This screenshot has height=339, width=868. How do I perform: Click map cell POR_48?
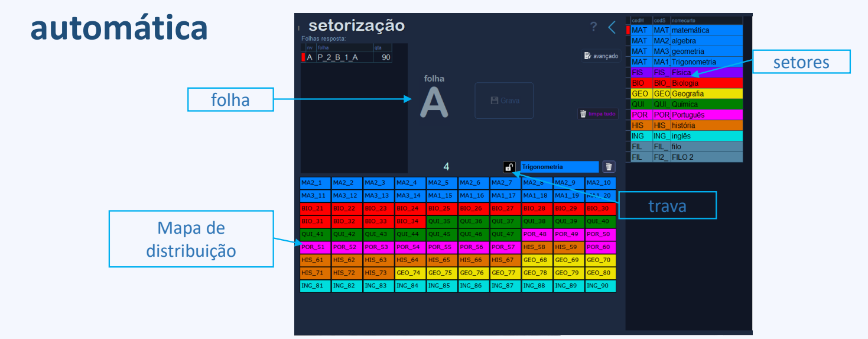(537, 234)
